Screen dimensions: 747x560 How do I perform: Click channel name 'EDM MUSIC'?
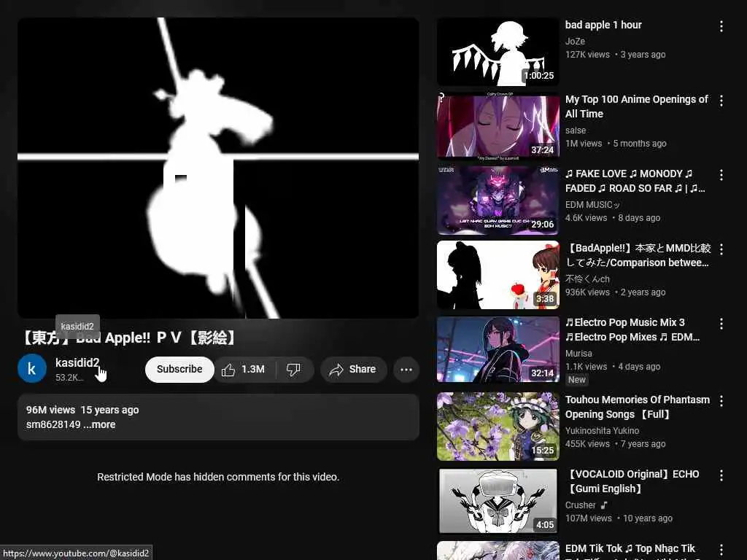[x=592, y=205]
